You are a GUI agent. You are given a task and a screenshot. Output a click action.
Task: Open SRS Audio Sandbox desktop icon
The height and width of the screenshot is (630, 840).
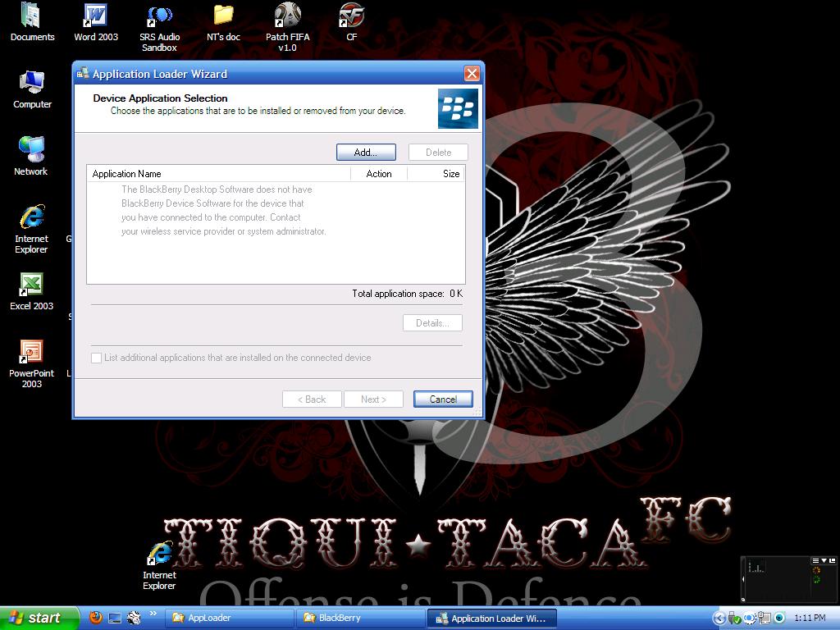159,16
